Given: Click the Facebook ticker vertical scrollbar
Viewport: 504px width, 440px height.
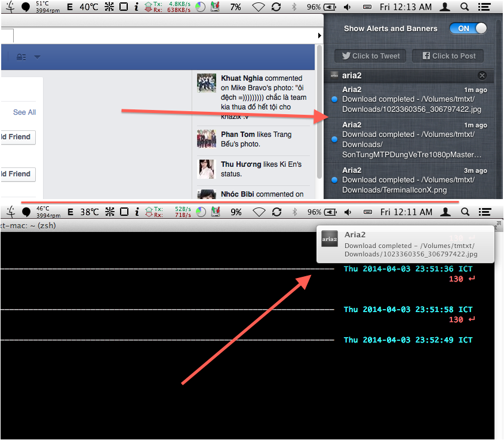Looking at the screenshot, I should tap(319, 112).
